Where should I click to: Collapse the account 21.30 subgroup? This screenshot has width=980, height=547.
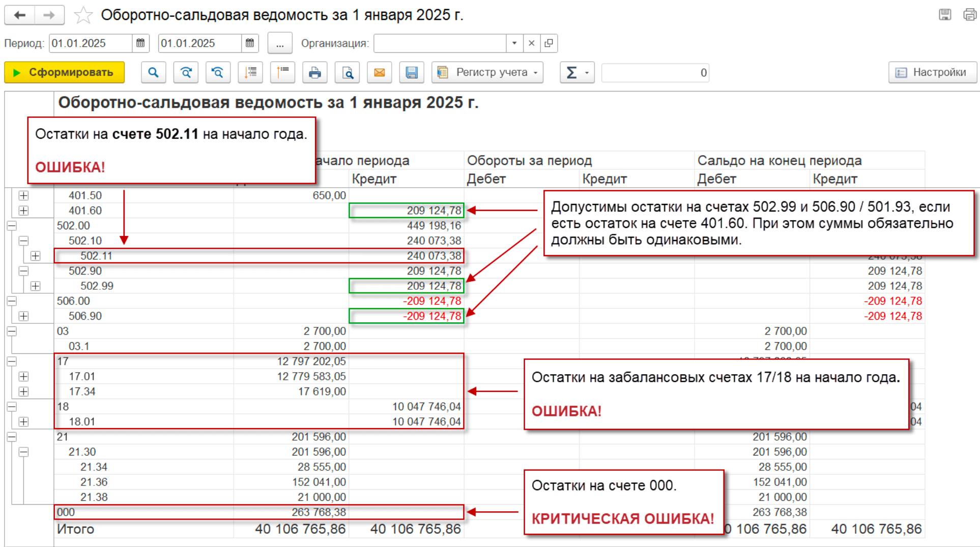(23, 452)
